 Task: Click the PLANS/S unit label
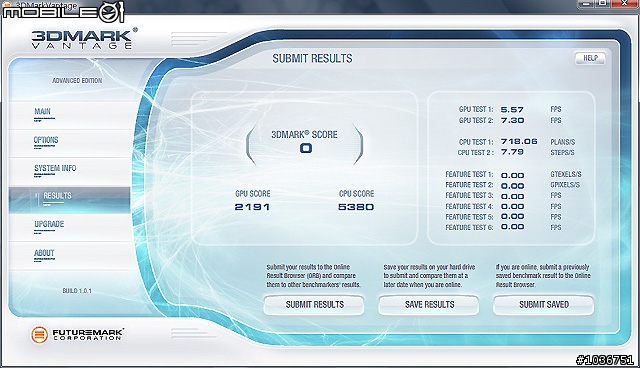(x=562, y=142)
